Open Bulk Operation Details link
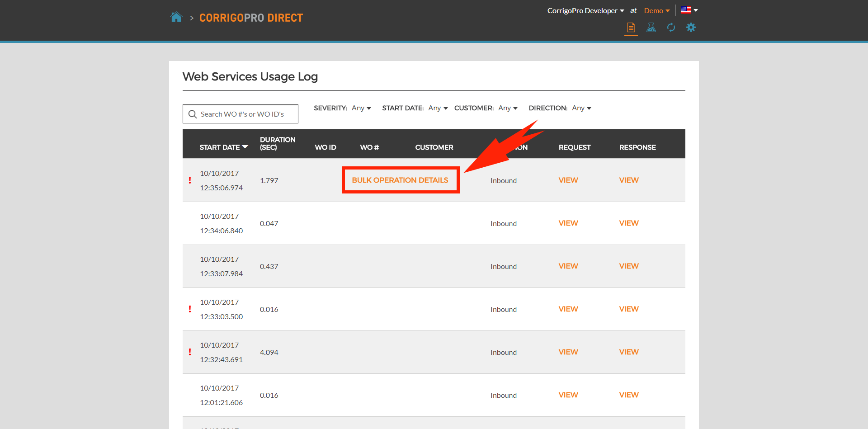The image size is (868, 429). [x=400, y=180]
